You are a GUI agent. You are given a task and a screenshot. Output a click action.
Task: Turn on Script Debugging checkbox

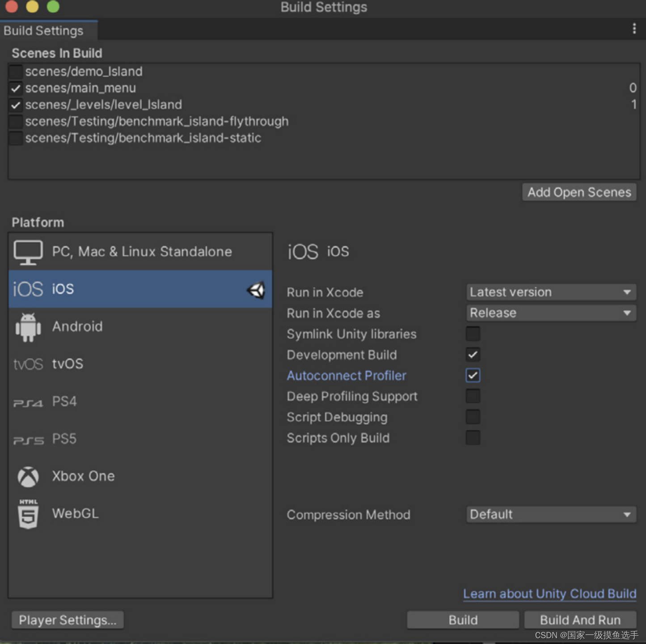(473, 417)
